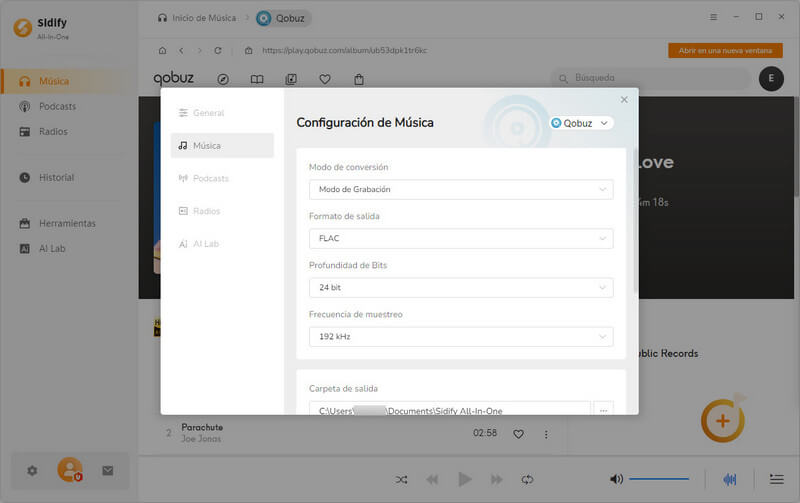Open Qobuz discover compass icon
The height and width of the screenshot is (503, 800).
223,79
